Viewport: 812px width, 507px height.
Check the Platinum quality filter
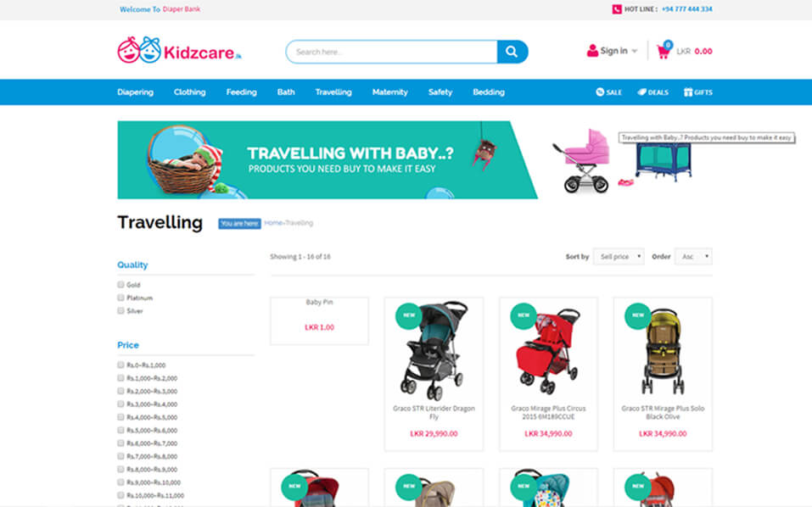120,298
